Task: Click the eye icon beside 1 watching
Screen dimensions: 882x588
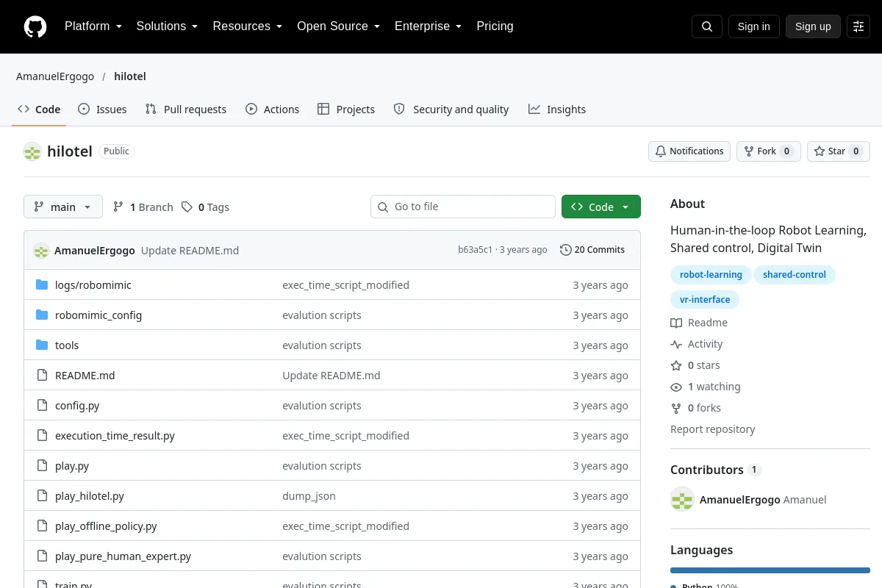Action: tap(676, 387)
